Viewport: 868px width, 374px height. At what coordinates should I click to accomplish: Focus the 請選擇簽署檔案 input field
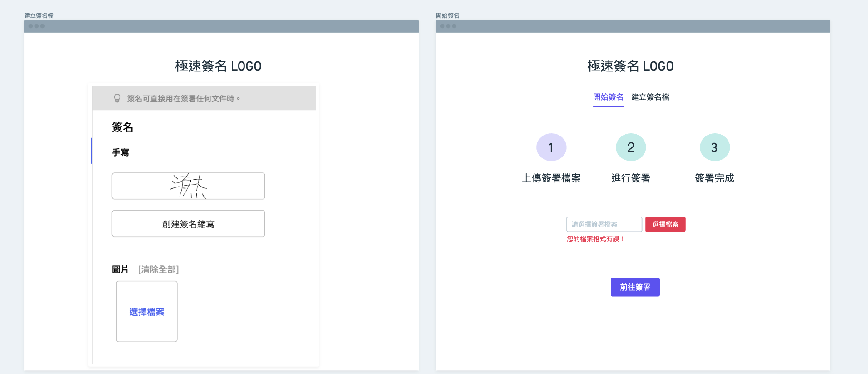point(604,224)
